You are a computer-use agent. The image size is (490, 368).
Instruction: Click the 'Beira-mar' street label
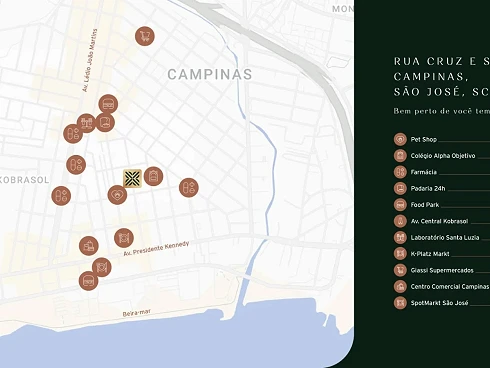click(x=137, y=313)
